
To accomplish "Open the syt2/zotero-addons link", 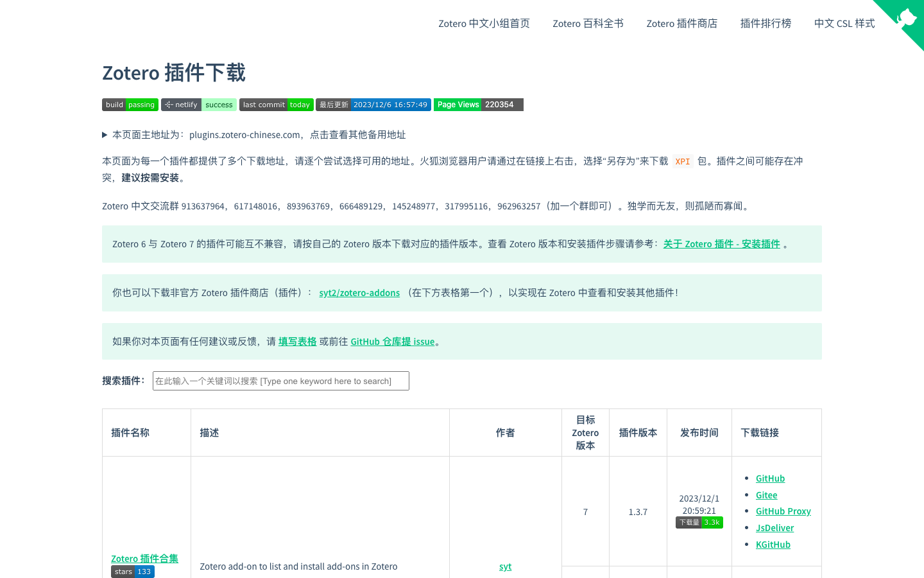I will pyautogui.click(x=359, y=293).
